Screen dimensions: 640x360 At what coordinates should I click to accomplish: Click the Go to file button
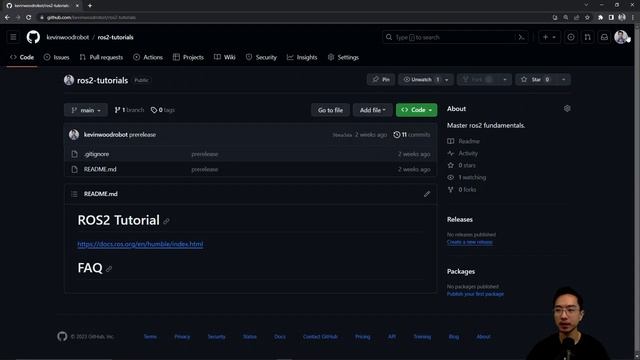coord(330,110)
